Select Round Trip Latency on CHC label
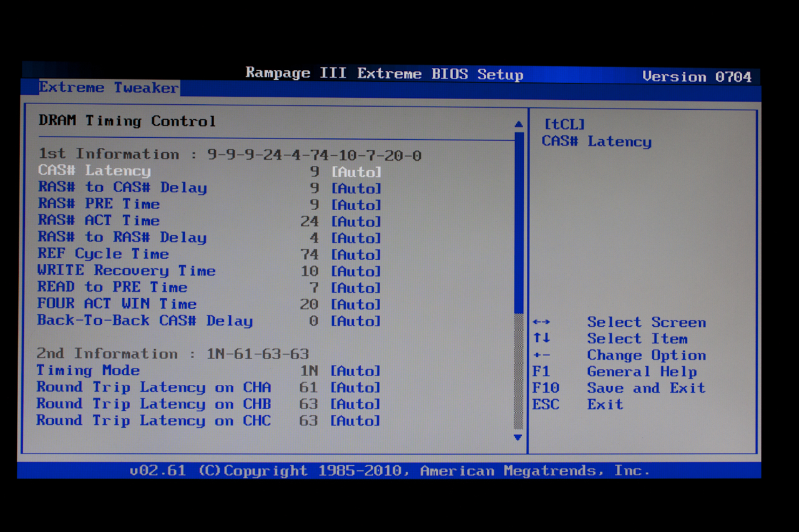 pyautogui.click(x=154, y=420)
